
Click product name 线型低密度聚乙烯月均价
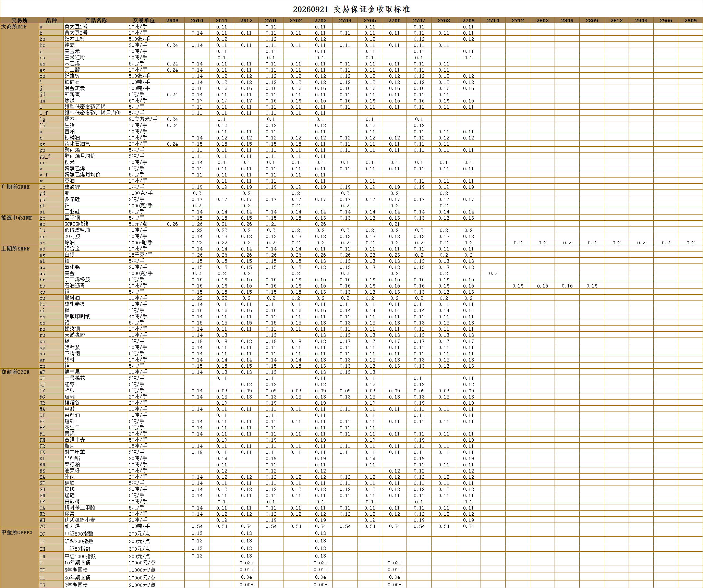[93, 113]
